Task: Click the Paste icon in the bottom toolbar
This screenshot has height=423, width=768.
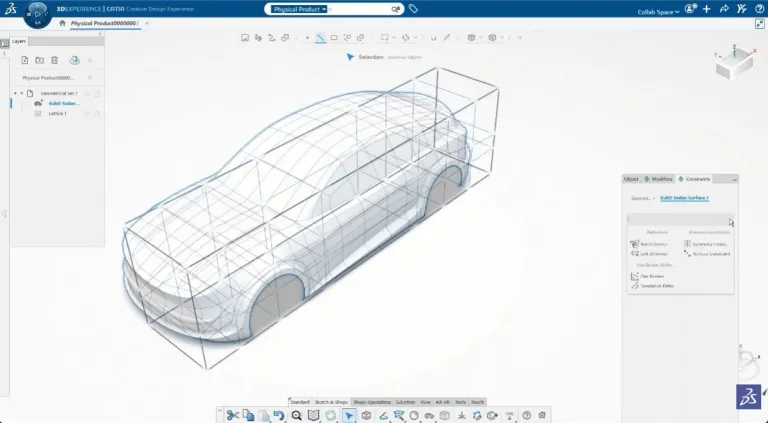Action: coord(264,415)
